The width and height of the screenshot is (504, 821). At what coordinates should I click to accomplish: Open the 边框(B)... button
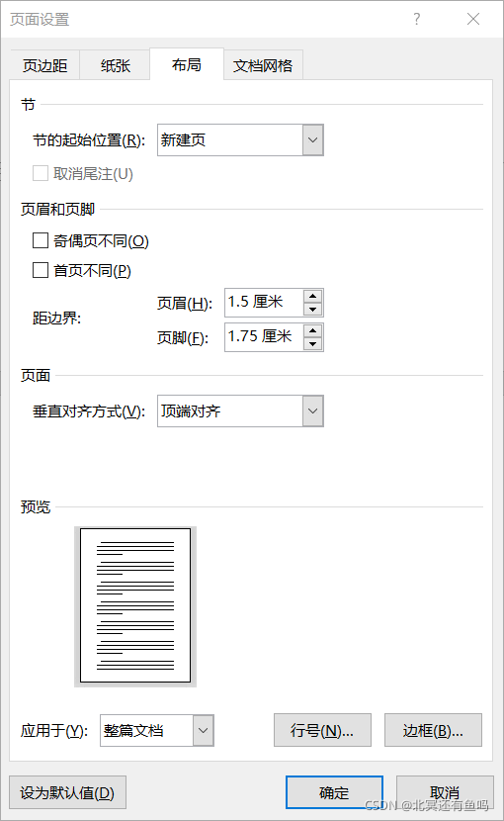[433, 730]
